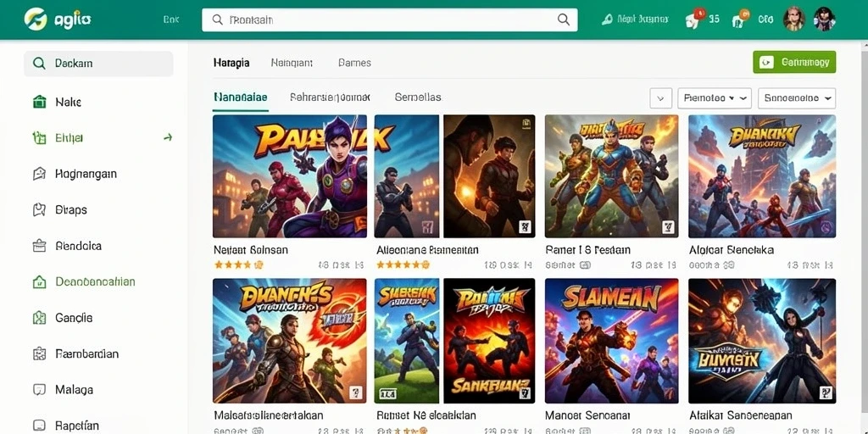Click the badge icon on Ramer I S Fesdain cover
The width and height of the screenshot is (868, 434).
[x=669, y=226]
